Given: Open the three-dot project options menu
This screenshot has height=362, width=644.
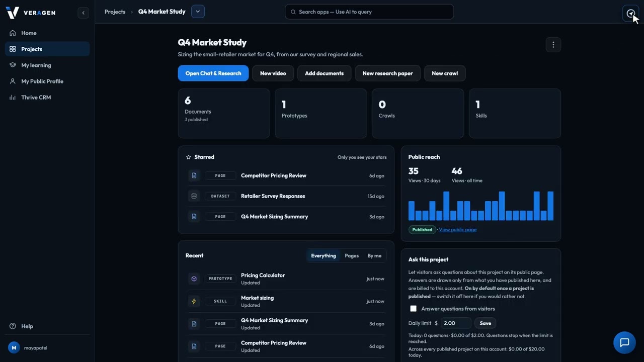Looking at the screenshot, I should pyautogui.click(x=553, y=45).
